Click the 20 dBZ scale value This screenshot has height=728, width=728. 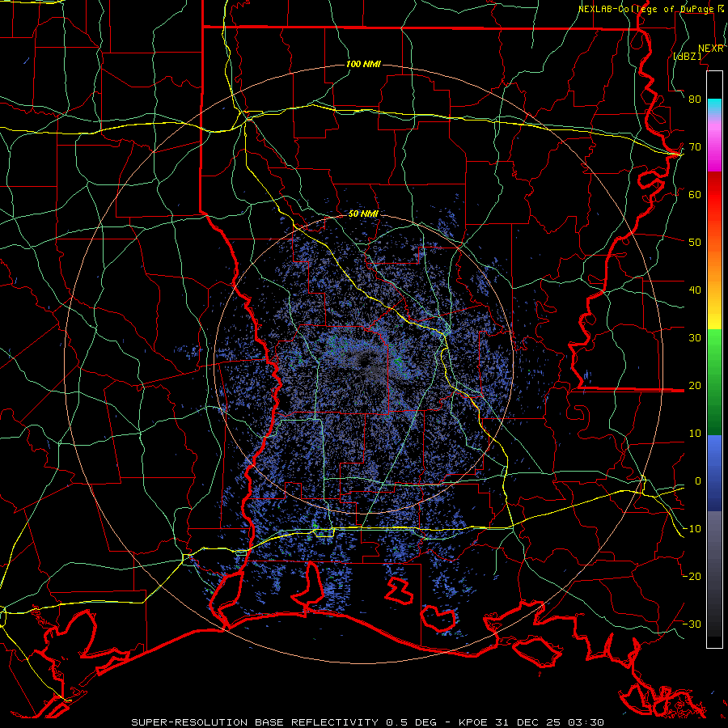point(695,386)
